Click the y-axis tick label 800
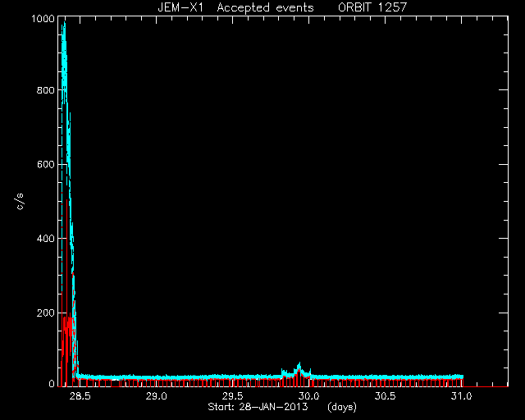The width and height of the screenshot is (525, 420). pos(45,90)
